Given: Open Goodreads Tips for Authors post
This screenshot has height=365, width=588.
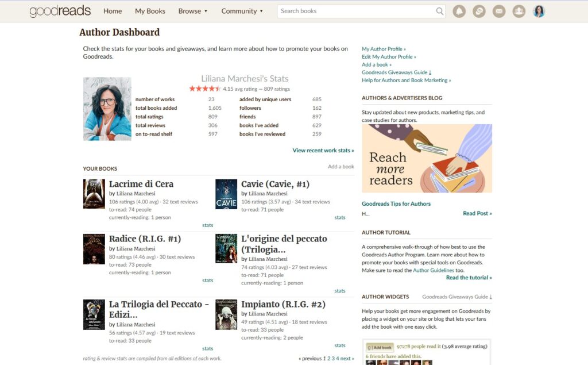Looking at the screenshot, I should click(x=396, y=203).
